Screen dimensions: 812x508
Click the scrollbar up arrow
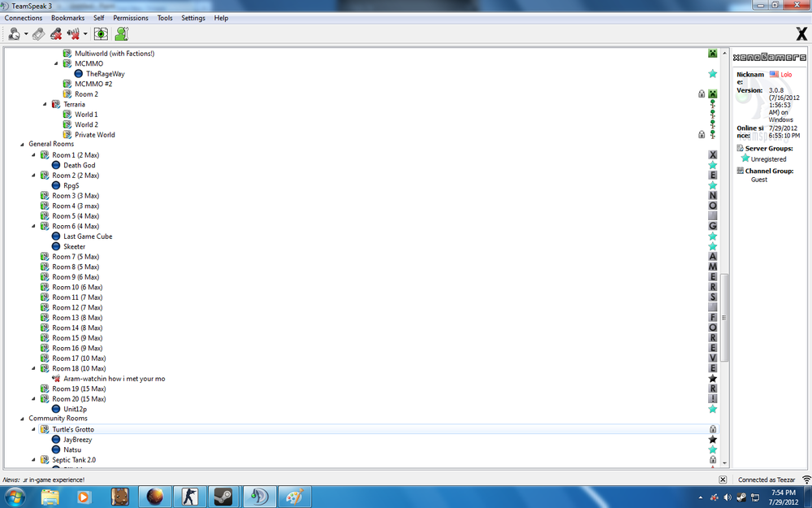(724, 54)
